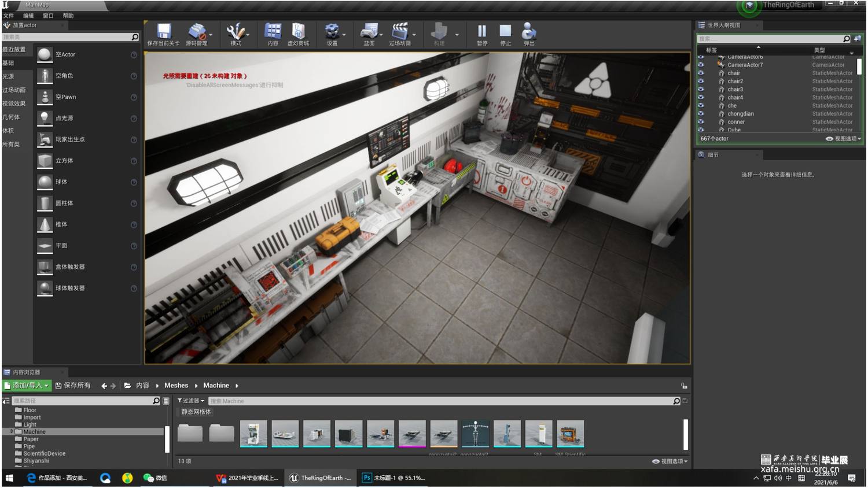Open the Unreal Marketplace (虚幻商城) icon
Image resolution: width=868 pixels, height=488 pixels.
(x=298, y=32)
